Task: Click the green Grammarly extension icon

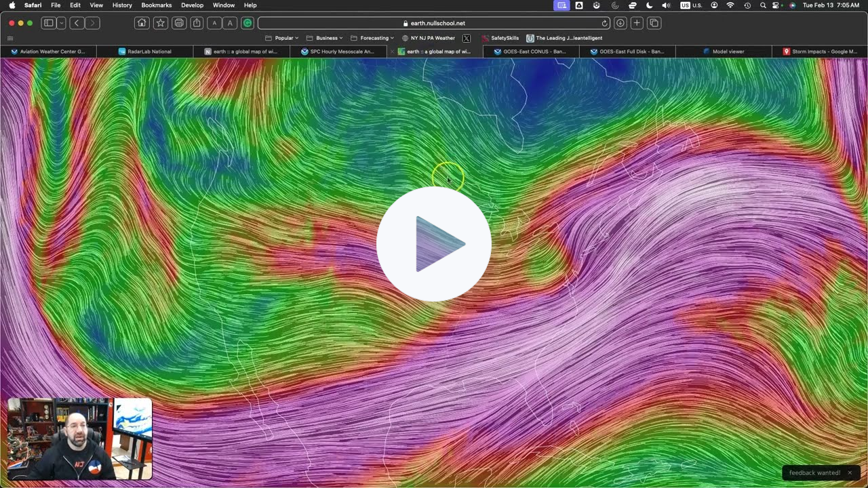Action: (x=248, y=23)
